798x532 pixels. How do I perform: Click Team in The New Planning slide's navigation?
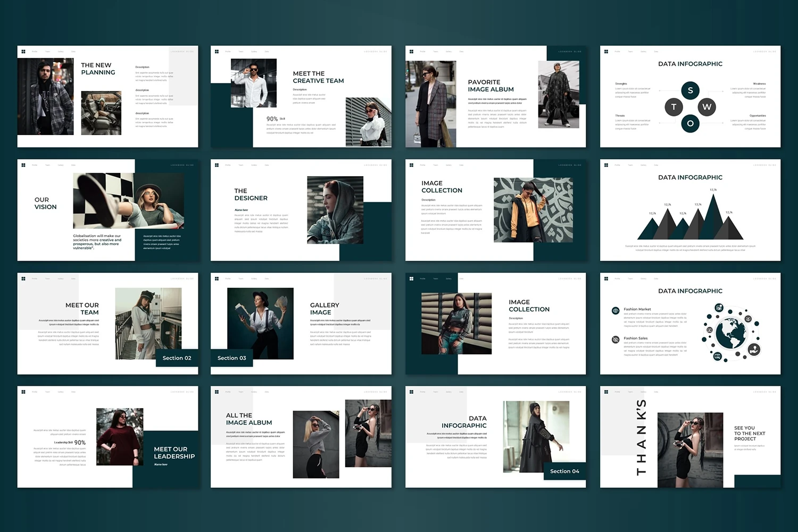[47, 52]
